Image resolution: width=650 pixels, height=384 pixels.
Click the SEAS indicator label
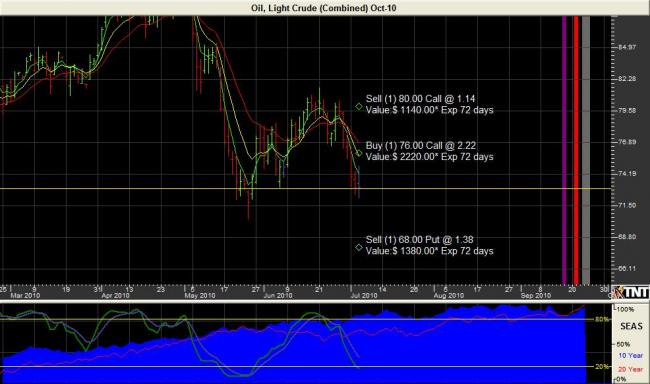631,326
